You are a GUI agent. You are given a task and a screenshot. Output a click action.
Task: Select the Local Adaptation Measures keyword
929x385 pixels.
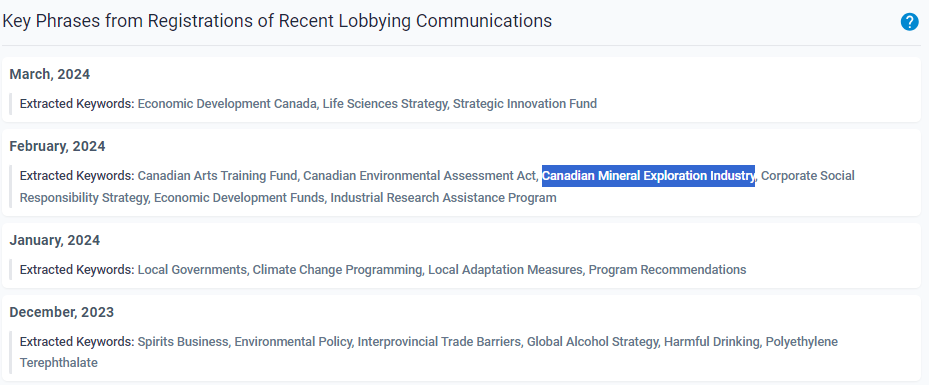pyautogui.click(x=505, y=270)
